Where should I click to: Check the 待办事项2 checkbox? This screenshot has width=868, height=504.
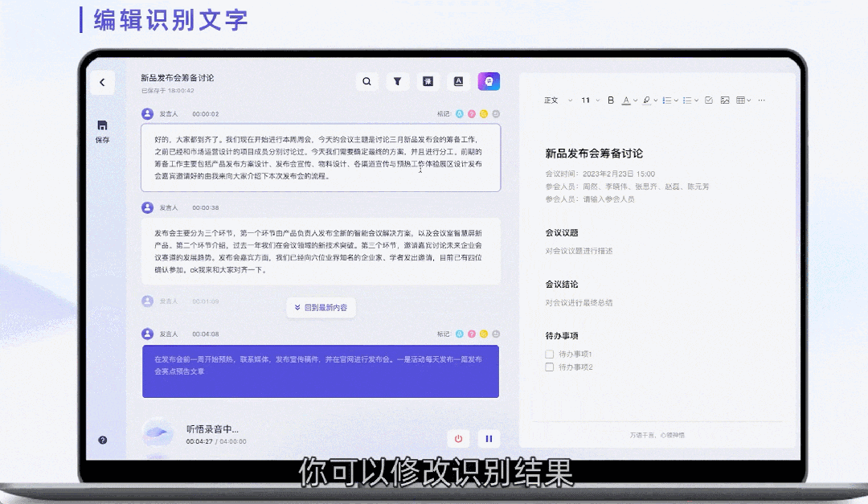coord(549,367)
